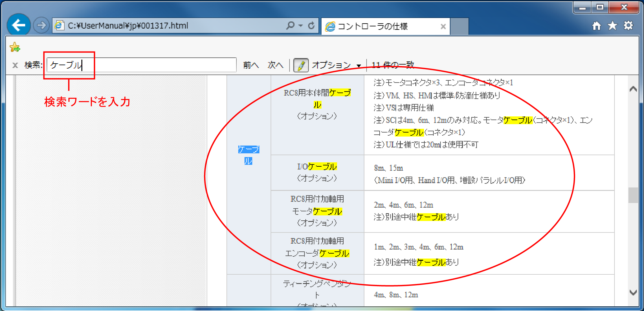
Task: Click the Add to Favorites bar icon
Action: 15,47
